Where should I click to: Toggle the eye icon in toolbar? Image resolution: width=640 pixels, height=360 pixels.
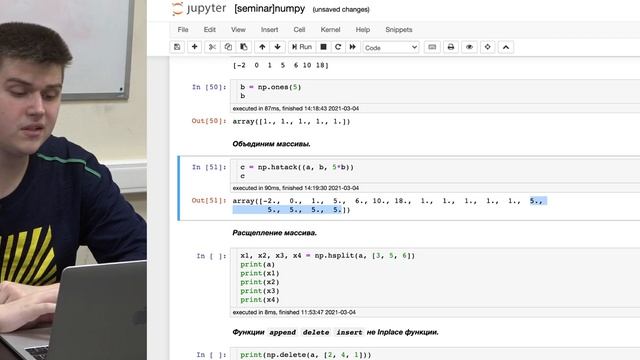tap(469, 47)
